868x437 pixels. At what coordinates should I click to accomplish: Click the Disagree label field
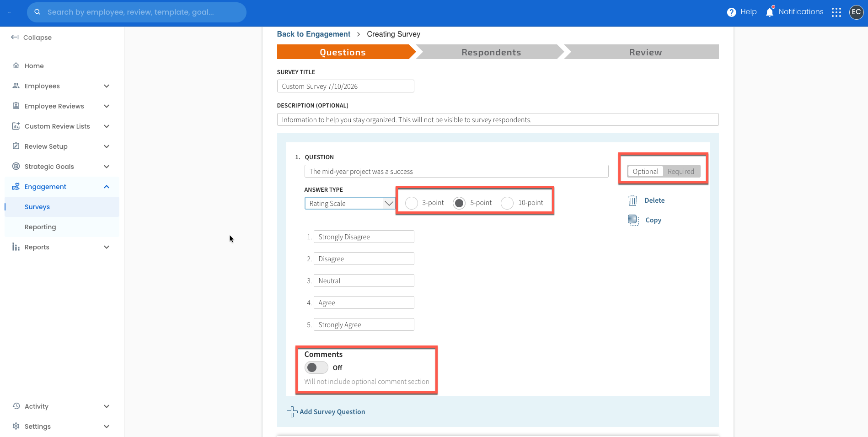tap(364, 259)
